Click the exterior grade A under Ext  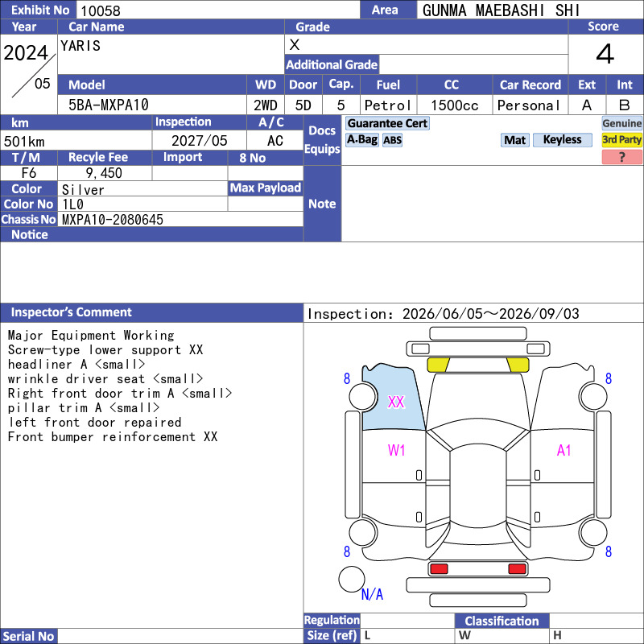587,105
